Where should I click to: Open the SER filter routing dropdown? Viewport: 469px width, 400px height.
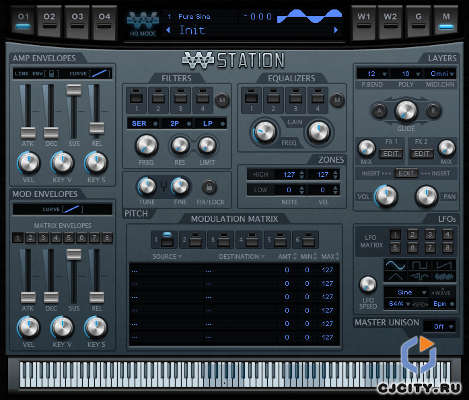143,124
